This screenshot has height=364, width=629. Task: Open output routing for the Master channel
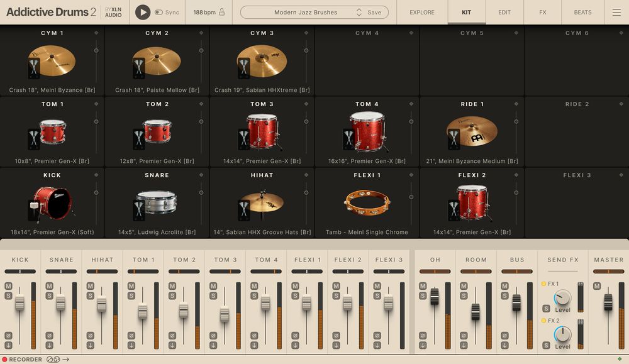596,346
